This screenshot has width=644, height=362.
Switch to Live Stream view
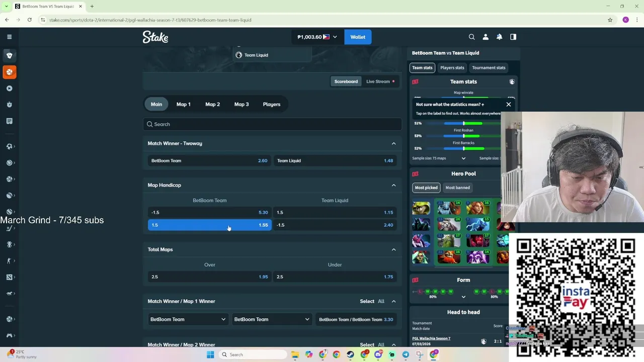[380, 81]
